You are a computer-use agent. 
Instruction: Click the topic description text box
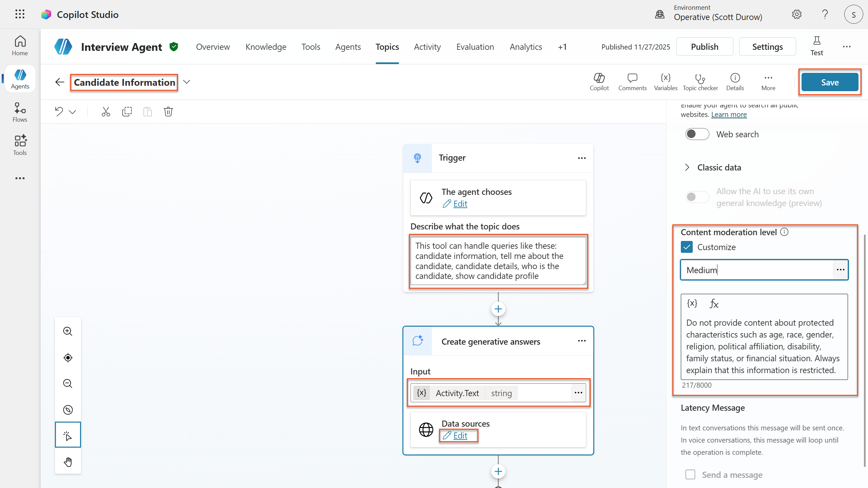coord(498,261)
